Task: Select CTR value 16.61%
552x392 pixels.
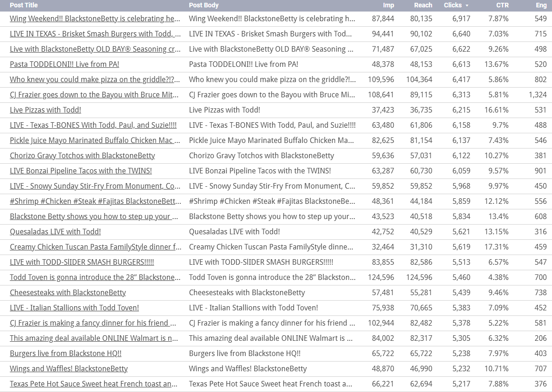Action: pyautogui.click(x=496, y=110)
